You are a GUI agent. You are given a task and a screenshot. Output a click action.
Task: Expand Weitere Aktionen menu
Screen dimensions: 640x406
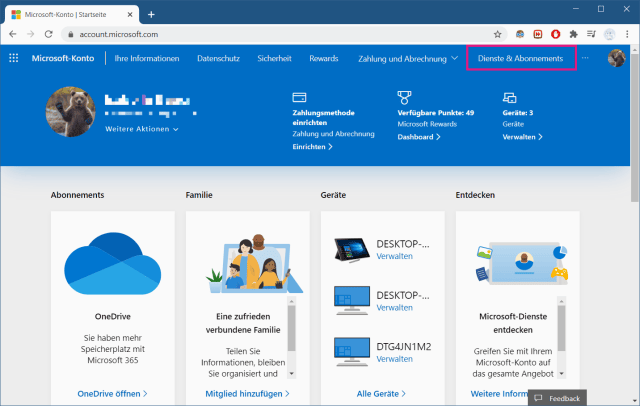(142, 129)
